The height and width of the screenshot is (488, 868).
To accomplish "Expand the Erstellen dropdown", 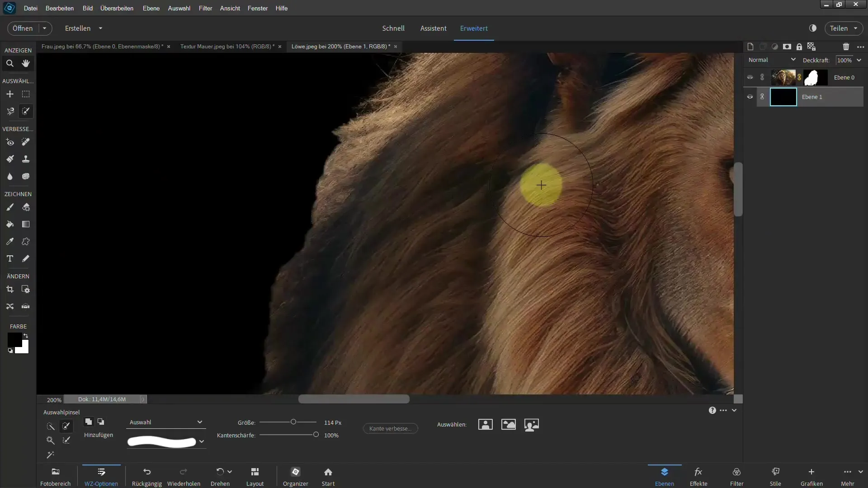I will click(100, 28).
